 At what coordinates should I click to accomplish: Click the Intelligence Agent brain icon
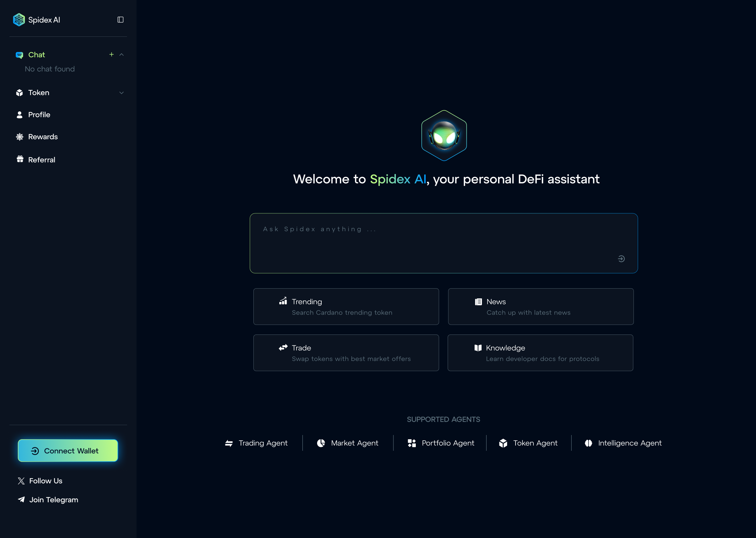[588, 443]
